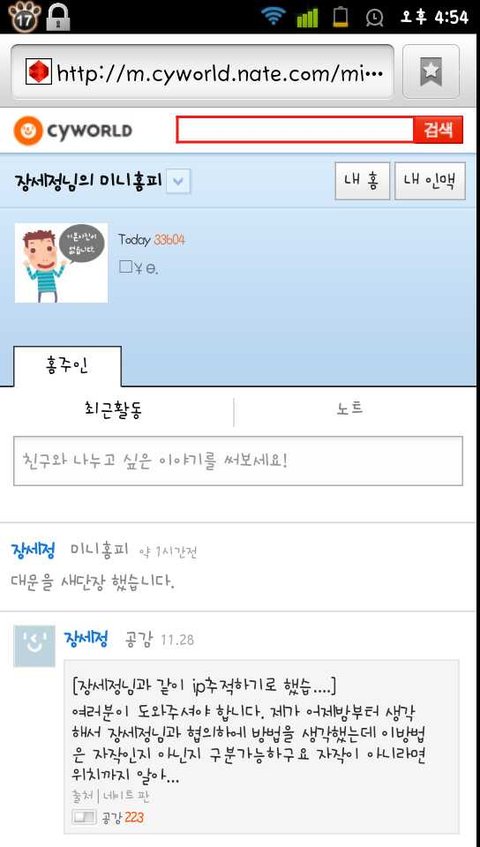Expand the 장세정님의 미니홈피 dropdown arrow
This screenshot has width=480, height=847.
tap(178, 182)
